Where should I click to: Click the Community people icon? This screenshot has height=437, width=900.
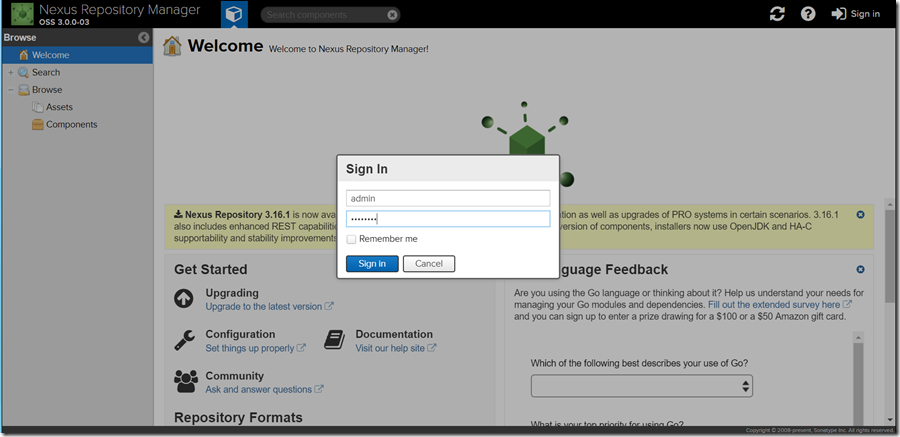click(x=185, y=381)
